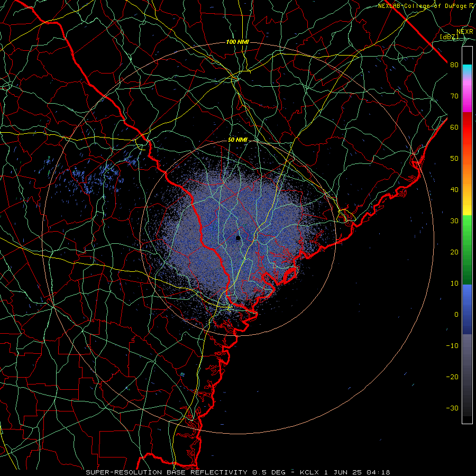Click the '100 NMI' range ring label
The height and width of the screenshot is (476, 476).
pyautogui.click(x=237, y=42)
